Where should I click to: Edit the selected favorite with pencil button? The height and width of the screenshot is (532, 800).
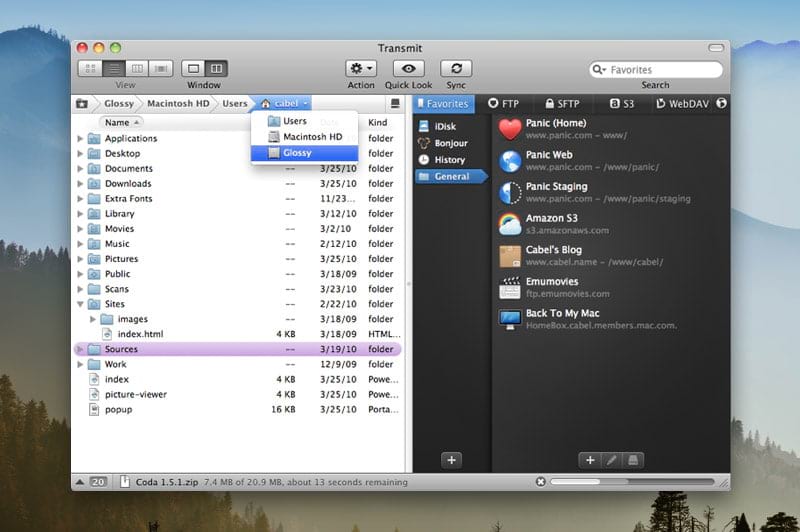tap(611, 460)
